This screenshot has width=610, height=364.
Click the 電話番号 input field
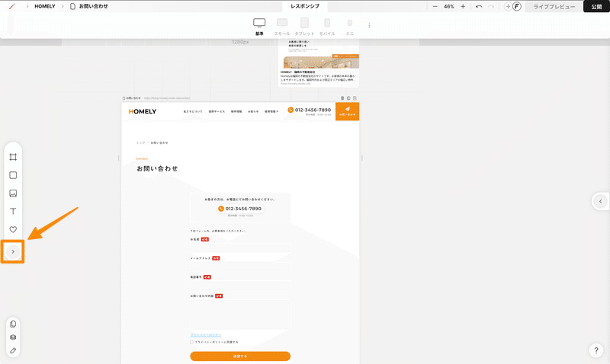240,286
